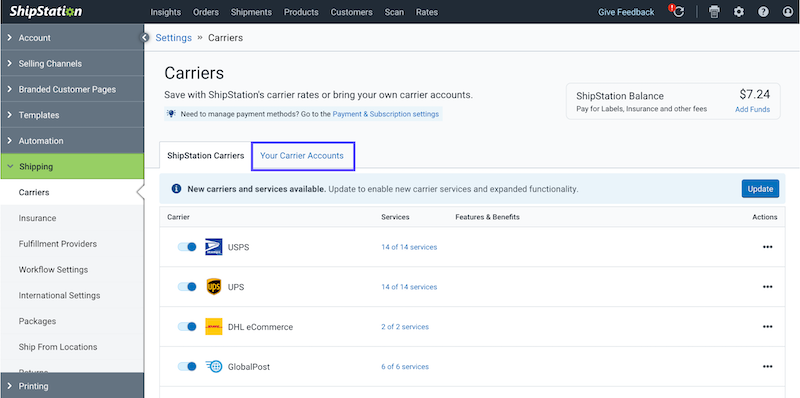Viewport: 800px width, 398px height.
Task: Open the printer icon in header
Action: (x=714, y=12)
